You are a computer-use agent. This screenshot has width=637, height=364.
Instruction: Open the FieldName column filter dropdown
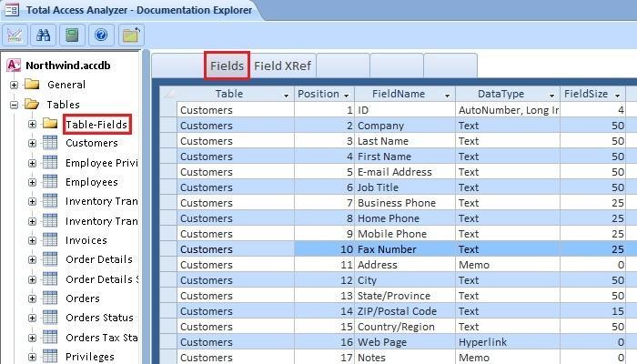click(x=447, y=95)
